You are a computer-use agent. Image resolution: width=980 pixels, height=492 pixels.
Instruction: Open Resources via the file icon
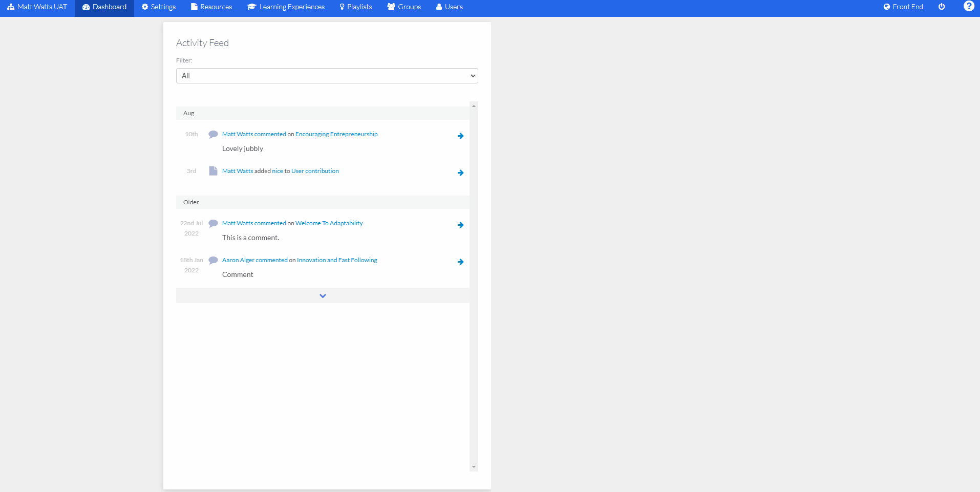pyautogui.click(x=193, y=7)
